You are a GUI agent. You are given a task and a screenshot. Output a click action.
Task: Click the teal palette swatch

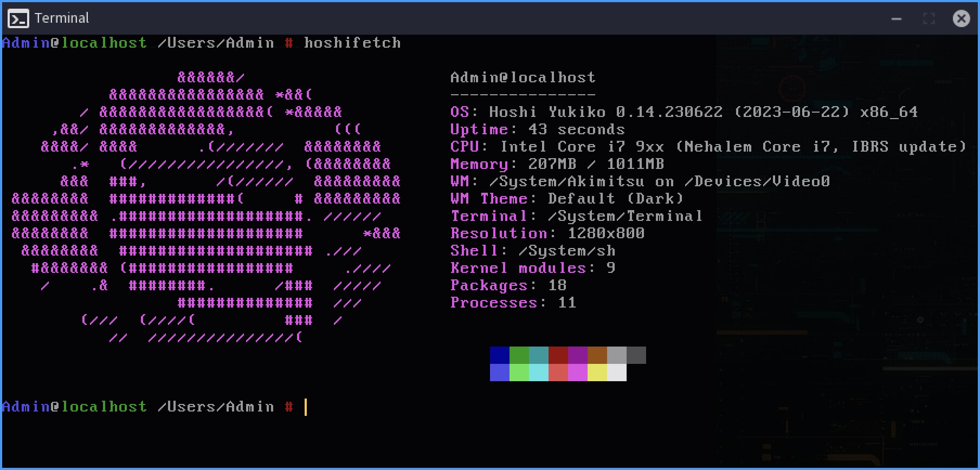(539, 355)
